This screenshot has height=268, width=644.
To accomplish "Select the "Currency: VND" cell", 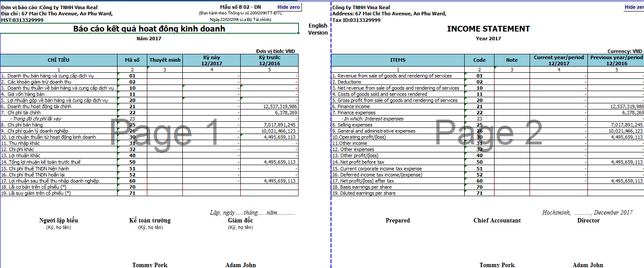I will 625,51.
